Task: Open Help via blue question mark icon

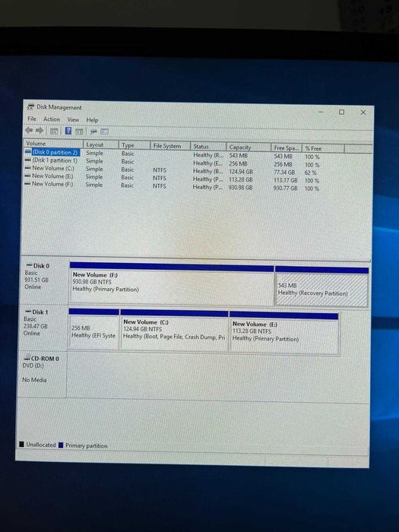Action: tap(68, 131)
